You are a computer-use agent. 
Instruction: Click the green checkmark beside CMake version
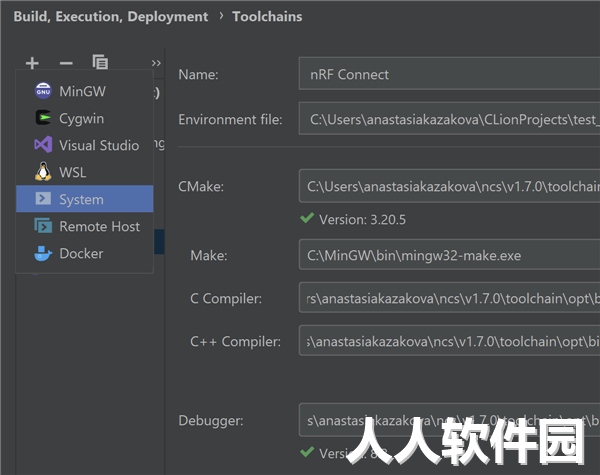pyautogui.click(x=307, y=218)
